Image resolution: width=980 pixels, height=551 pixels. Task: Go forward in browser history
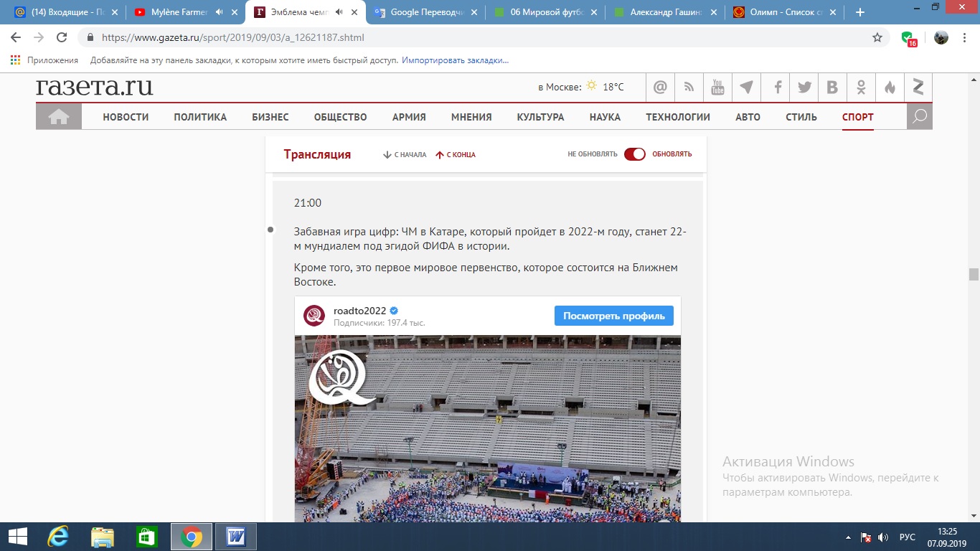click(39, 37)
